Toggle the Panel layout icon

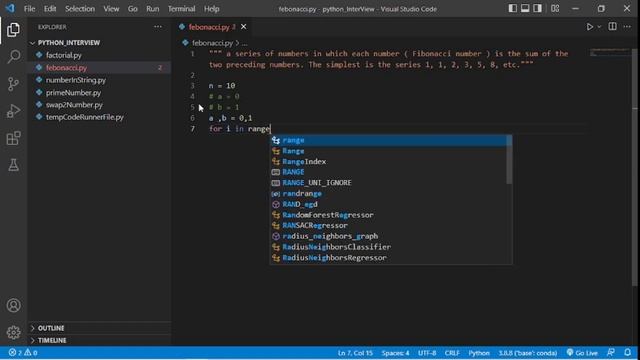(x=525, y=8)
